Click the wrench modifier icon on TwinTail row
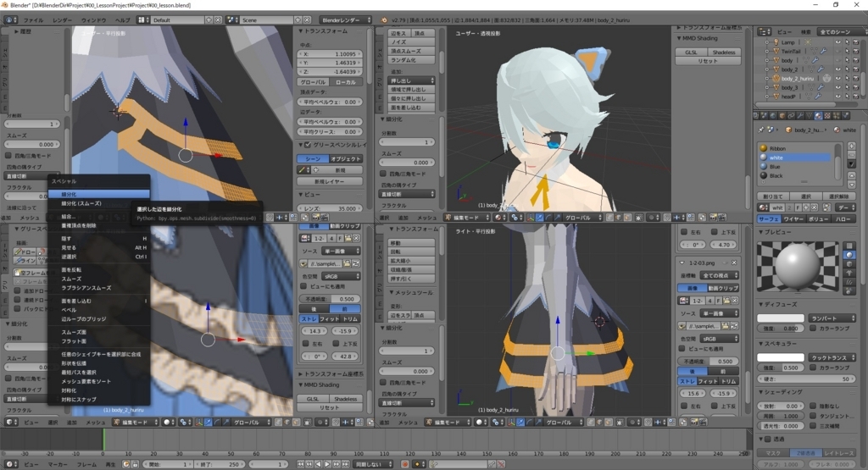The width and height of the screenshot is (868, 470). (x=824, y=51)
